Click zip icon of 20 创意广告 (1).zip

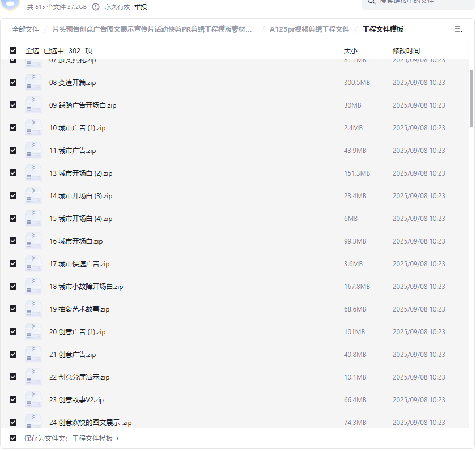(x=33, y=331)
